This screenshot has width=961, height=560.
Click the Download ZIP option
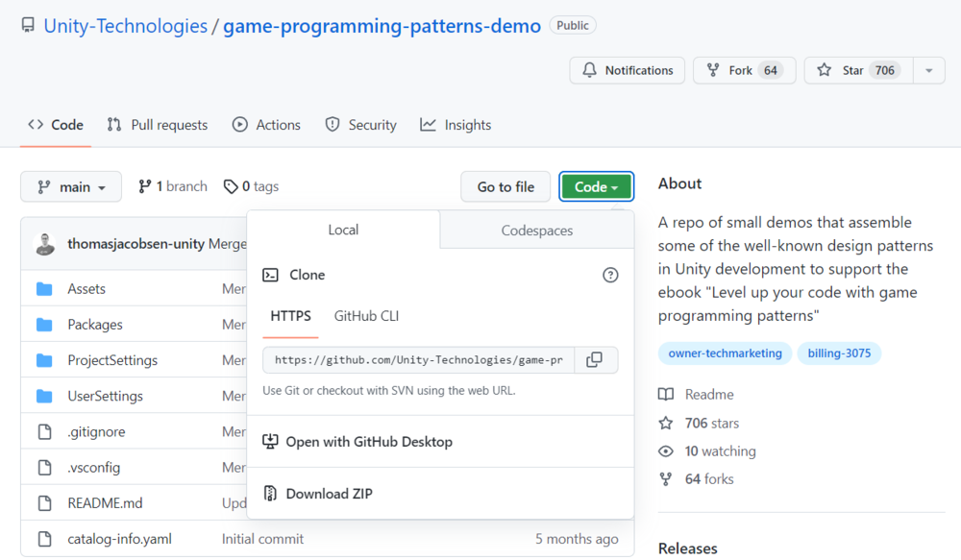tap(328, 493)
